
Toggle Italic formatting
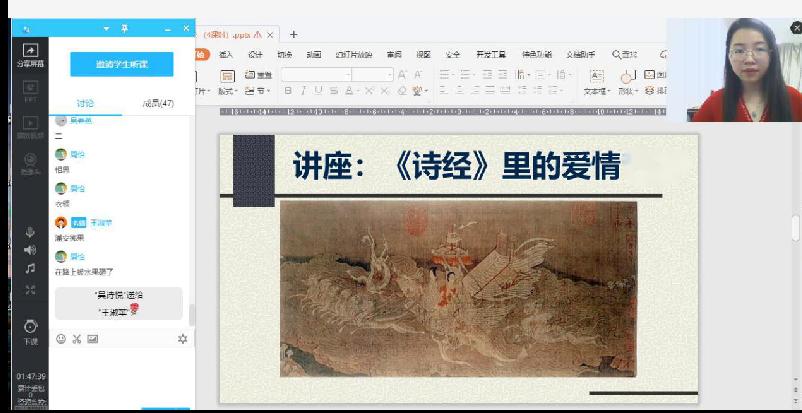coord(303,91)
